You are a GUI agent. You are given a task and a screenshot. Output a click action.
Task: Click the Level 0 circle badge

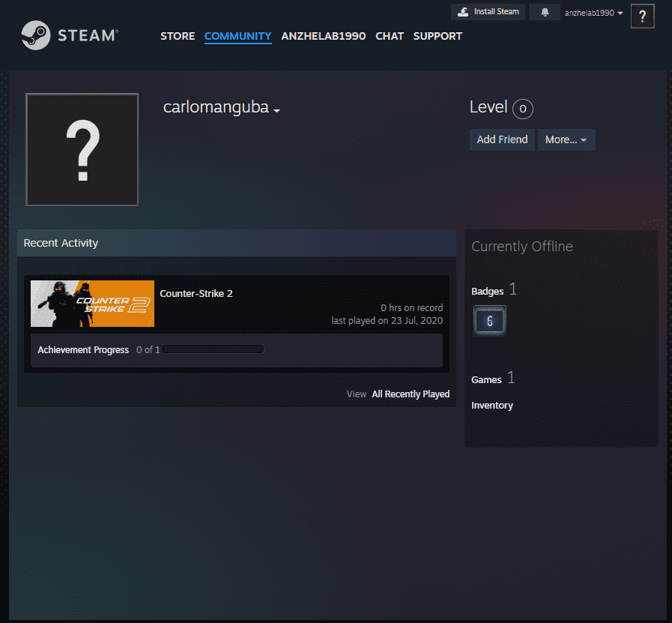(522, 109)
